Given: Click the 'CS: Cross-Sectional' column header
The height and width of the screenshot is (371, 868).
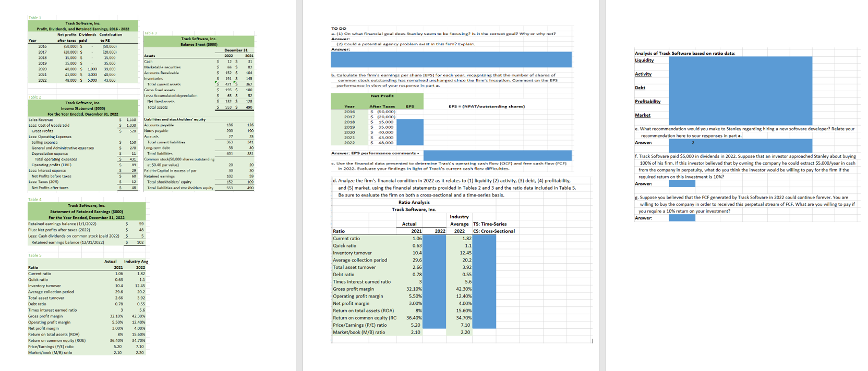Looking at the screenshot, I should coord(494,231).
